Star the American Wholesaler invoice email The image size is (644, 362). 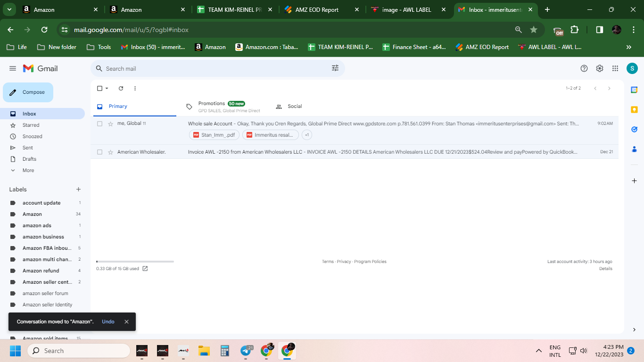point(110,152)
